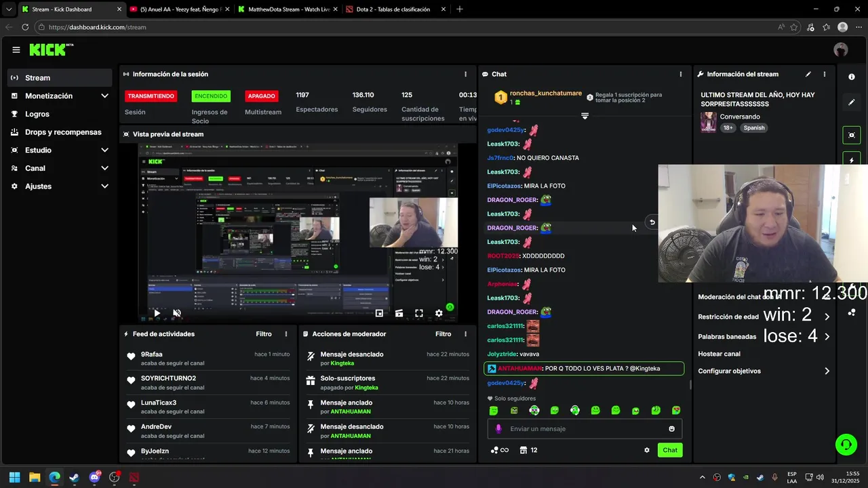Unmute the stream preview audio

177,313
